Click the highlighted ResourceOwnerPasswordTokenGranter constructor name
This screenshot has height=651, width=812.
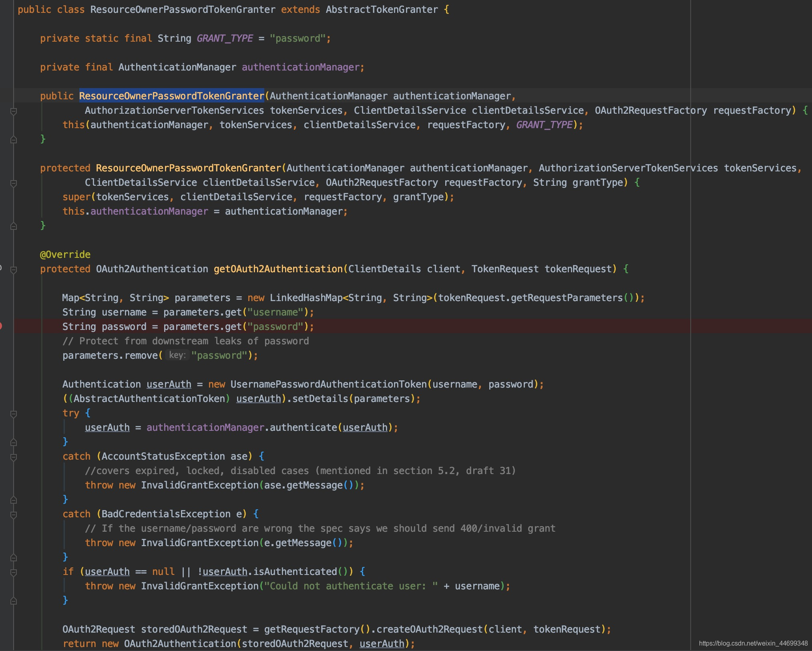(x=171, y=96)
